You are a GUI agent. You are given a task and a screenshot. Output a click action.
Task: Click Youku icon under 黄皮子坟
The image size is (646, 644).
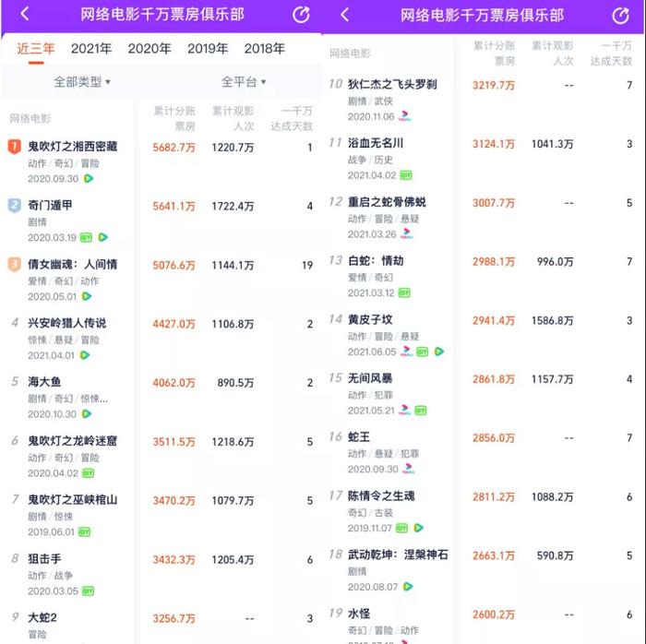407,352
